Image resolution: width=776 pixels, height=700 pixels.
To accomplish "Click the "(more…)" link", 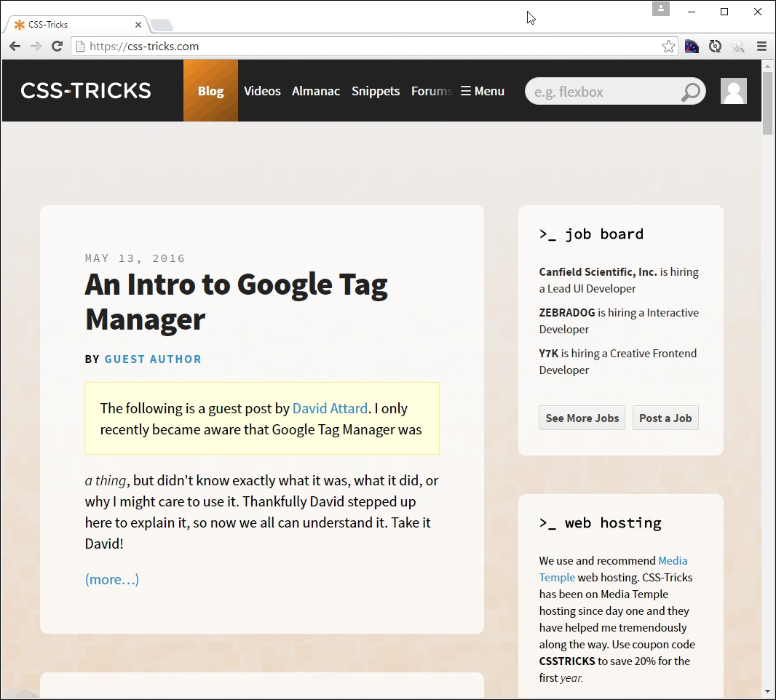I will pos(111,579).
